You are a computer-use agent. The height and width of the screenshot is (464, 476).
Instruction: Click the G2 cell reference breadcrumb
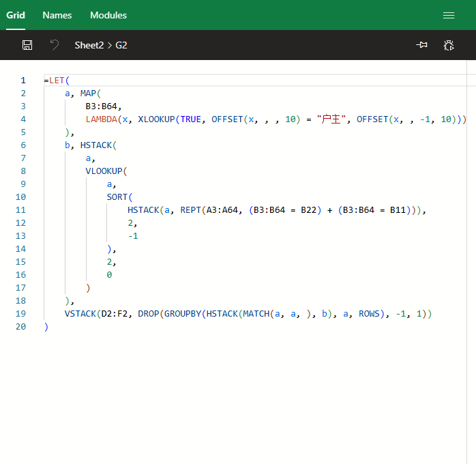point(121,45)
